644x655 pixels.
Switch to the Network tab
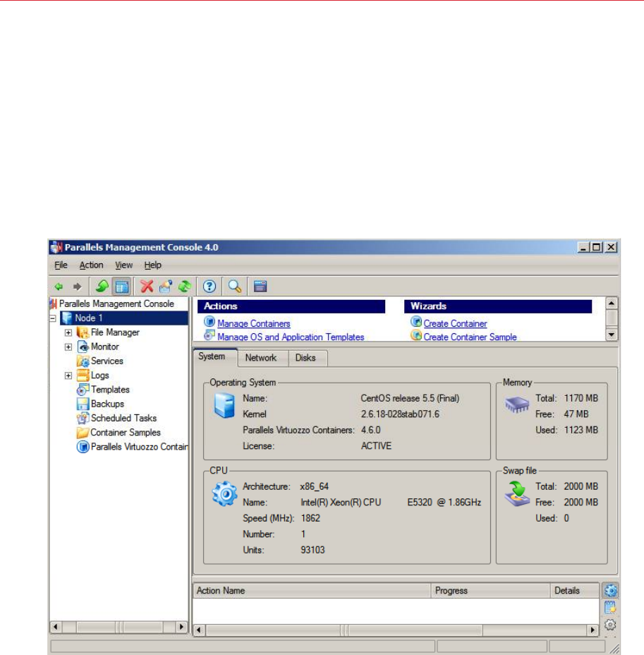tap(262, 358)
